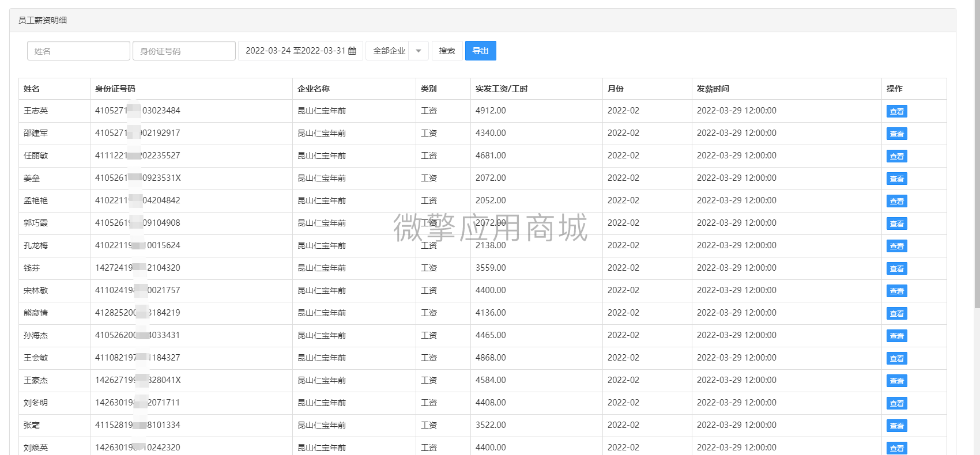Screen dimensions: 980x455
Task: Click the salary value 4868.00
Action: click(x=491, y=358)
